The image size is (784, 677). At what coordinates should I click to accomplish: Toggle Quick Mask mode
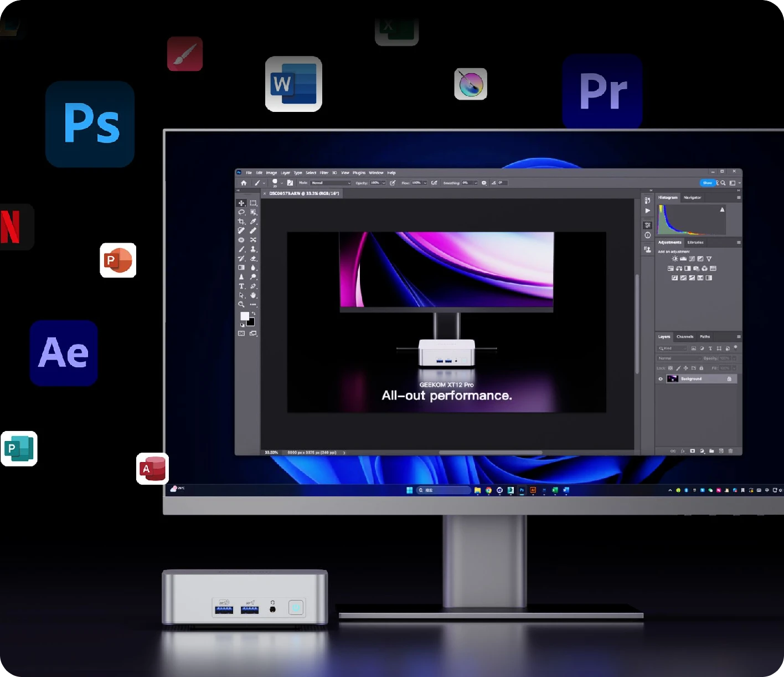[x=241, y=334]
